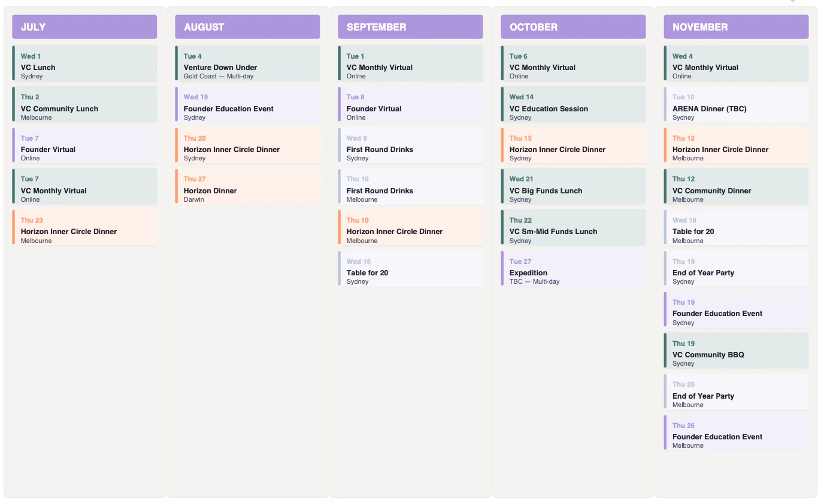
Task: Open the VC Lunch event on Wed 1
Action: [x=84, y=63]
